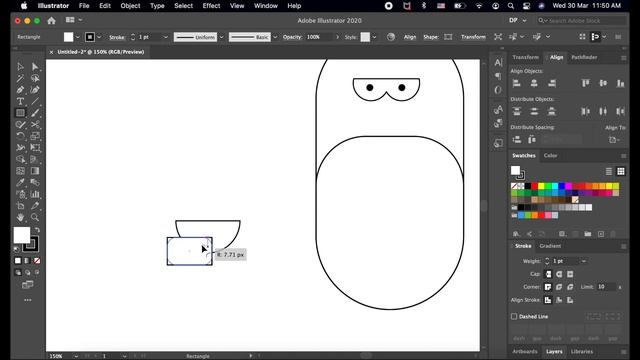This screenshot has height=360, width=640.
Task: Open the Object menu
Action: 130,6
